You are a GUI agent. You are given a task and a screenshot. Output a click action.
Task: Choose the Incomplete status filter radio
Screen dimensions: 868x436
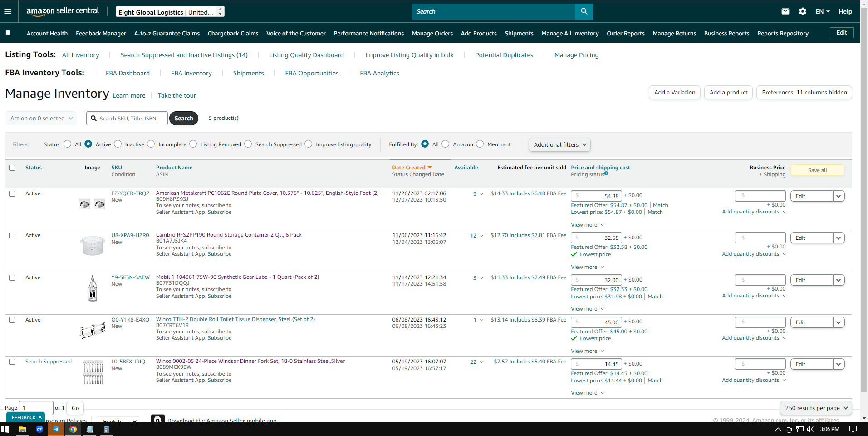(151, 144)
